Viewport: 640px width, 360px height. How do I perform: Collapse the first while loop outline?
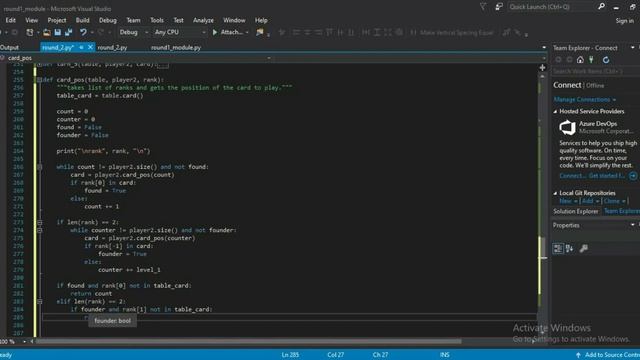point(39,167)
